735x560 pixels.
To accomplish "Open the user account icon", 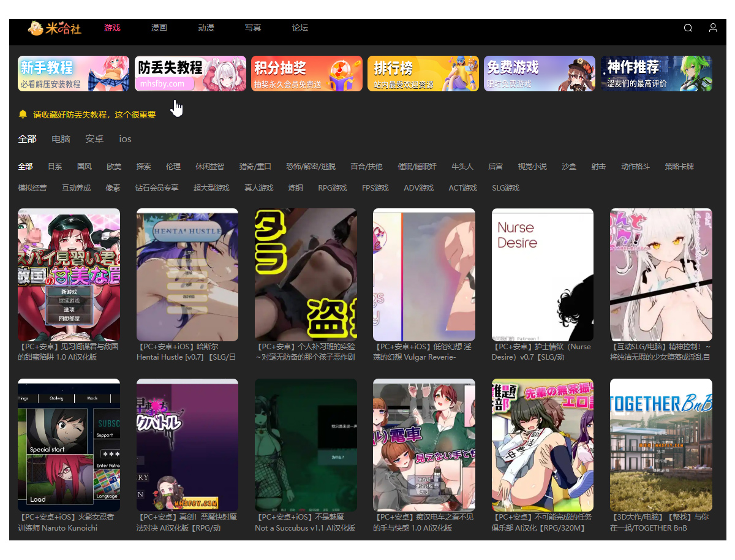I will (x=712, y=28).
